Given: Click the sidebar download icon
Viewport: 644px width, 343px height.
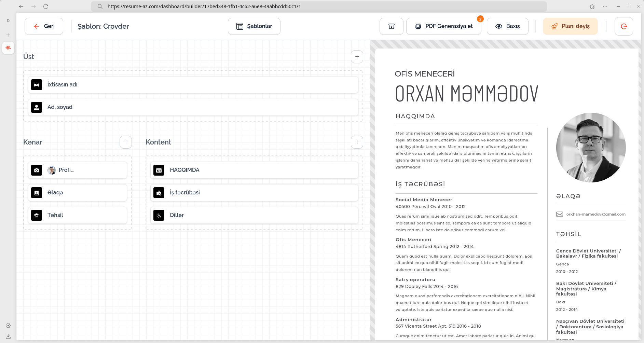Looking at the screenshot, I should (8, 337).
